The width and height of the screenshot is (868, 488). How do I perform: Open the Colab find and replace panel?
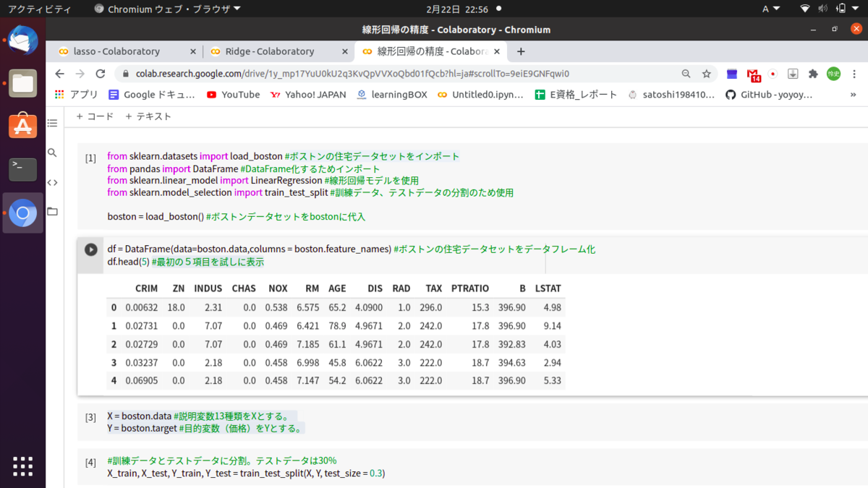[52, 153]
